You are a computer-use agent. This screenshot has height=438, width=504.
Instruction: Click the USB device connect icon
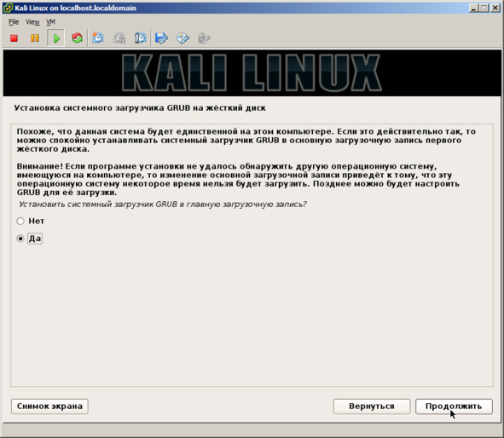point(204,37)
